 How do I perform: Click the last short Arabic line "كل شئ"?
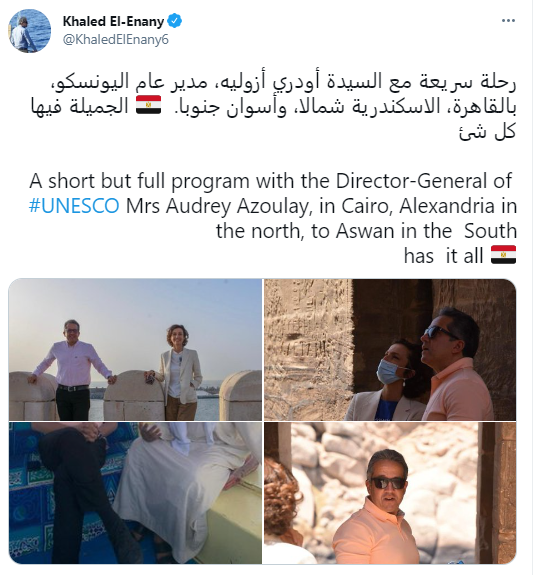[x=487, y=131]
